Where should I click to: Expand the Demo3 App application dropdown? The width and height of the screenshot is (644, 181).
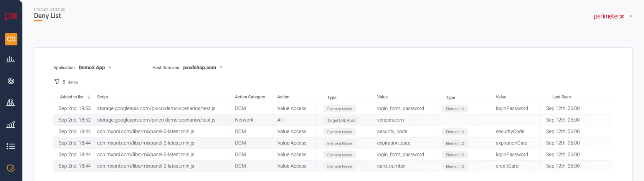click(110, 68)
